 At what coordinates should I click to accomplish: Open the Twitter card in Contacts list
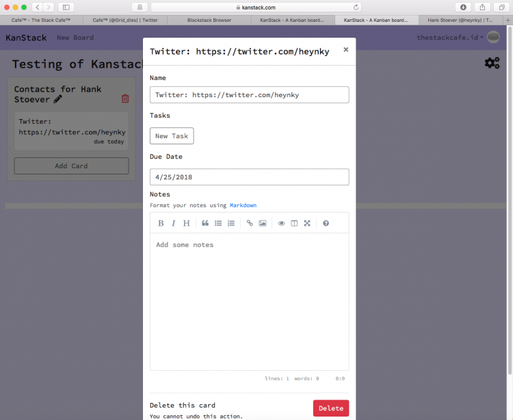coord(71,131)
